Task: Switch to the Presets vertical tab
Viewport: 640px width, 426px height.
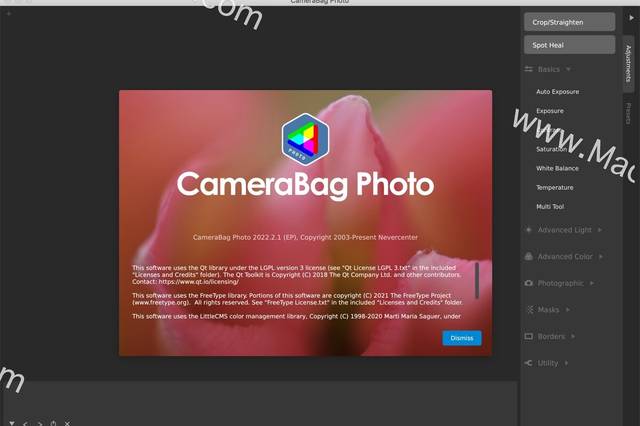Action: 628,113
